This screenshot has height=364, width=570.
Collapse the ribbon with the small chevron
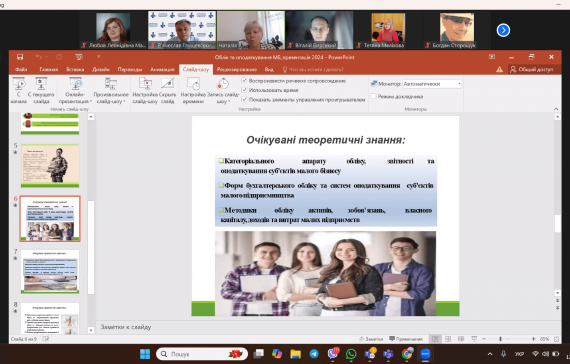pyautogui.click(x=556, y=109)
